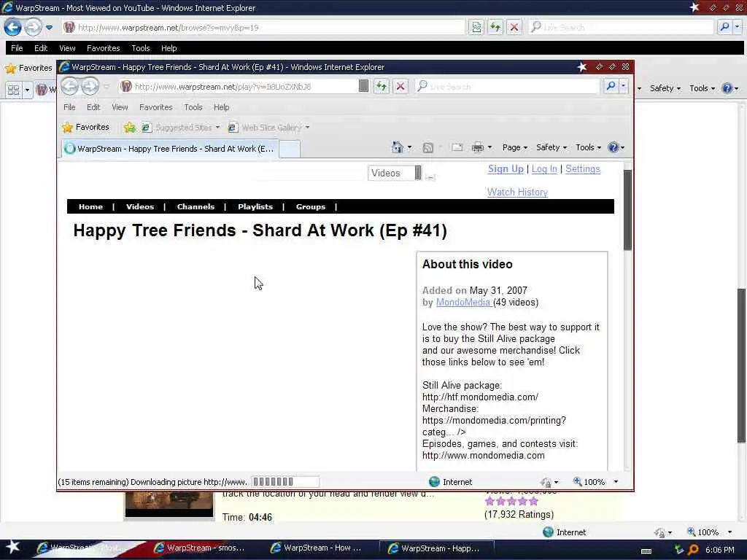The width and height of the screenshot is (747, 560).
Task: Click the Favorites star button in the background window
Action: pyautogui.click(x=28, y=68)
